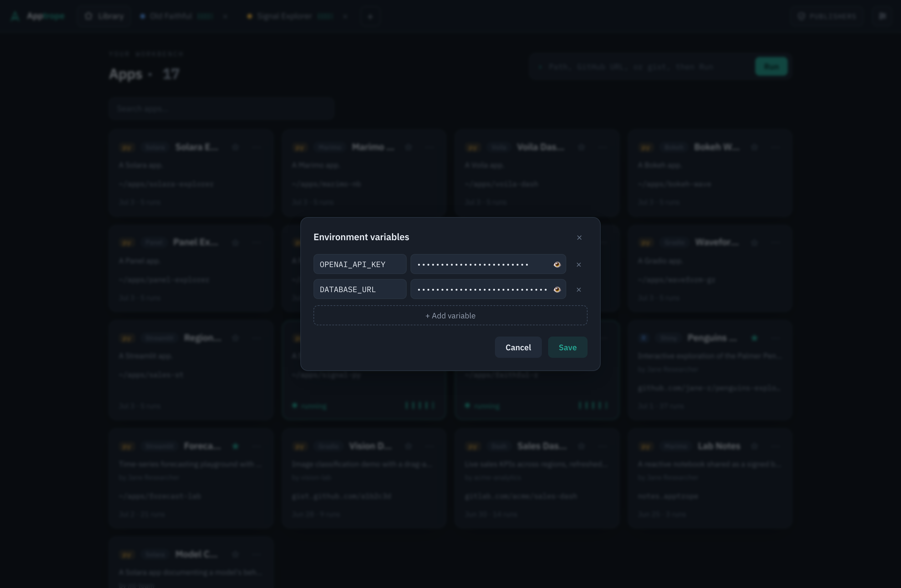Screen dimensions: 901x588
Task: Focus the OPENAI_API_KEY masked value field
Action: pyautogui.click(x=488, y=264)
